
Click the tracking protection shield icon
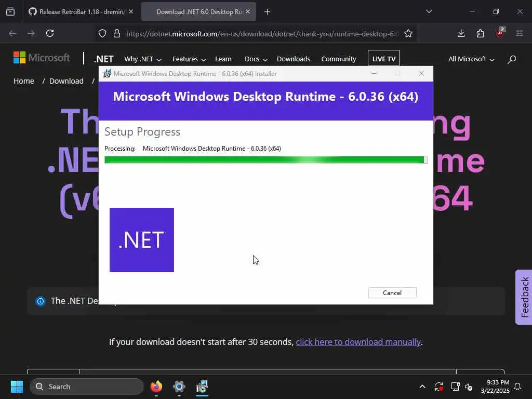[102, 34]
